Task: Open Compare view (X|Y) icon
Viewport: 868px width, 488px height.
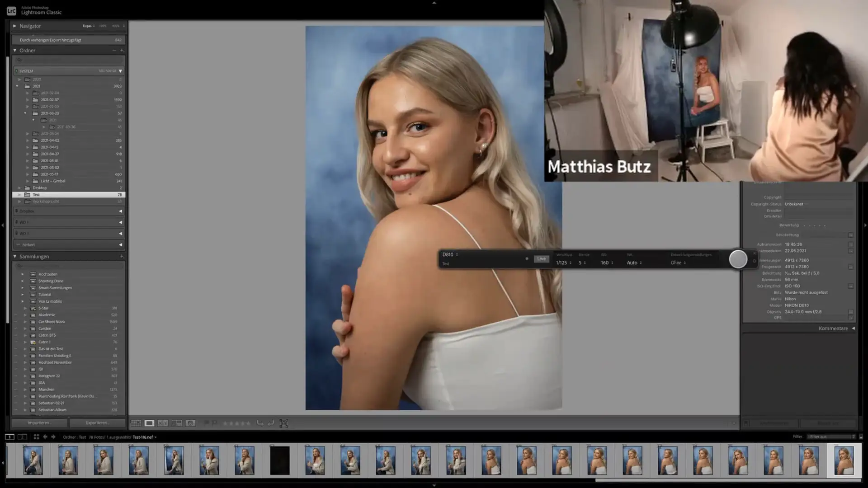Action: [163, 423]
